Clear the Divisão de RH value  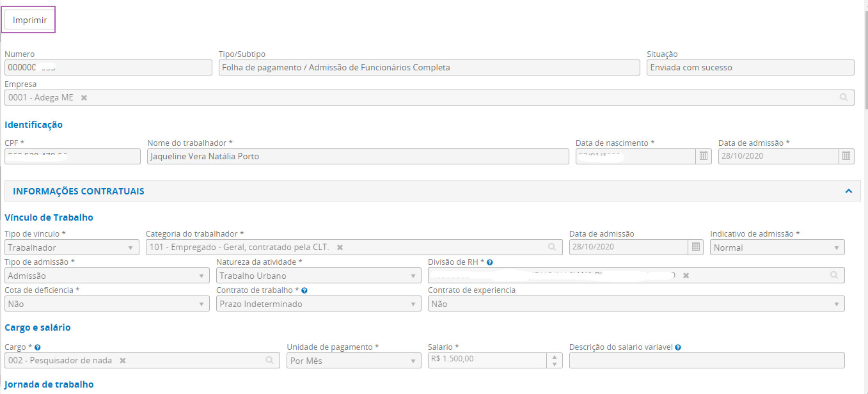tap(686, 276)
